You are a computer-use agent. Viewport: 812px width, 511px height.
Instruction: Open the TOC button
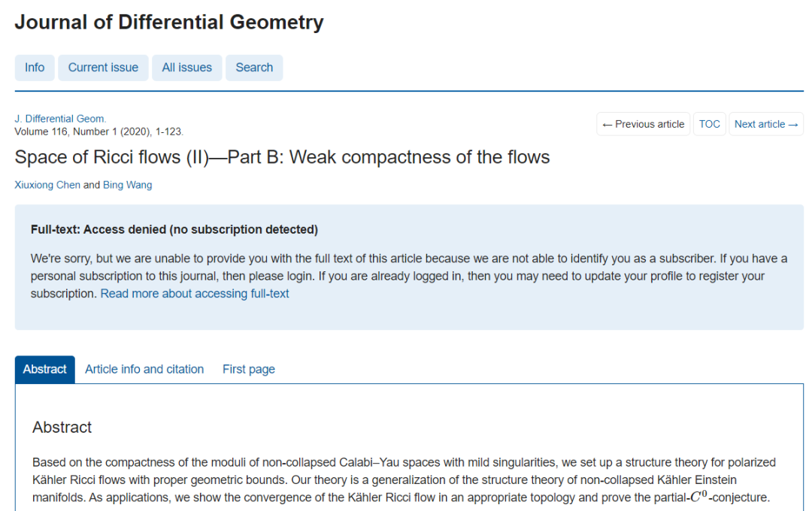coord(709,124)
